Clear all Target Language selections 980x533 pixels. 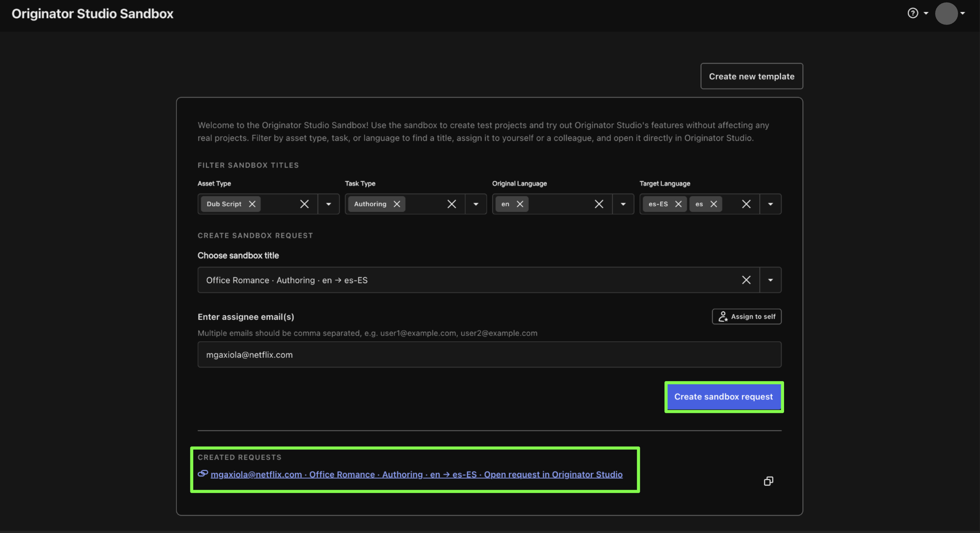click(746, 204)
